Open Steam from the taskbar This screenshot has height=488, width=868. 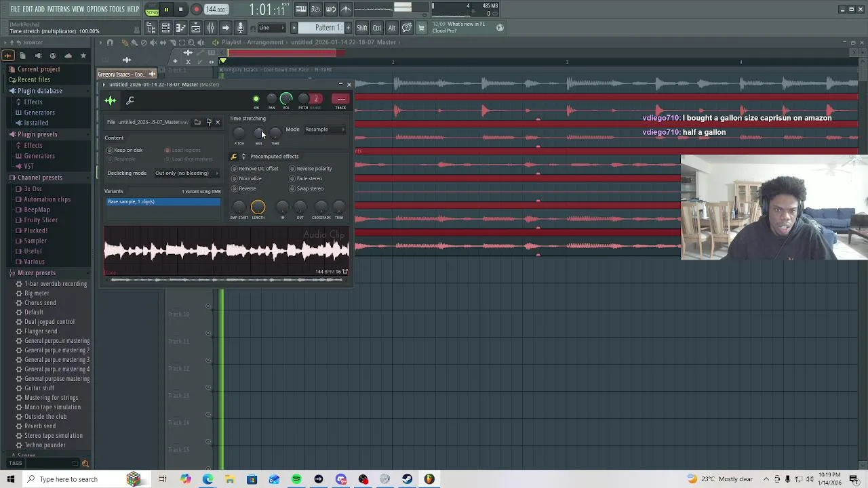point(407,479)
